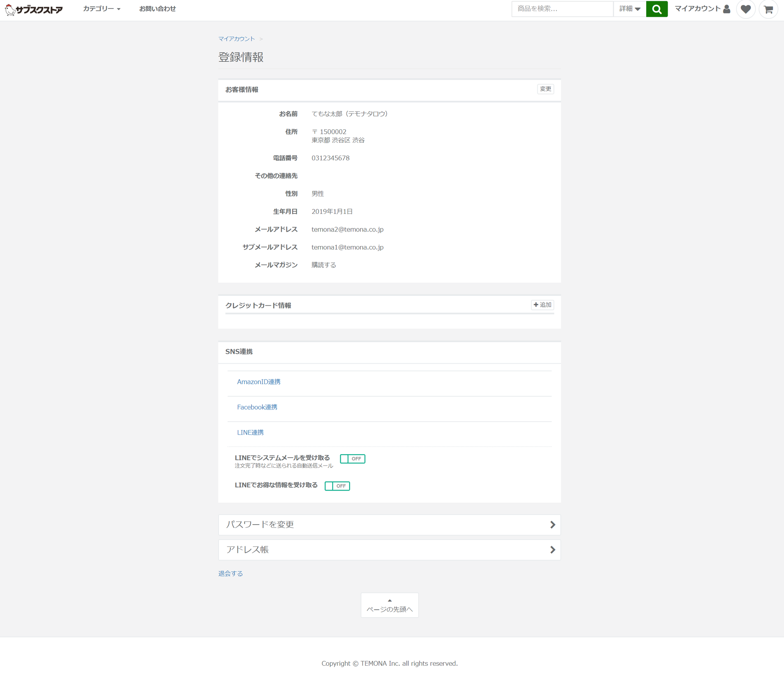Viewport: 784px width, 678px height.
Task: Open the AmazonID連携 link
Action: pos(259,382)
